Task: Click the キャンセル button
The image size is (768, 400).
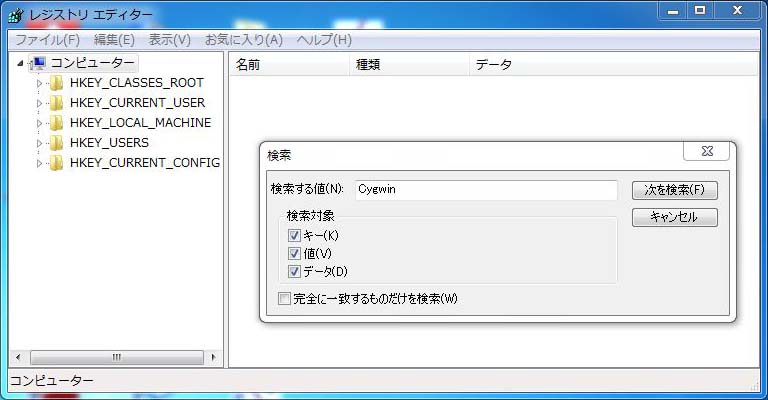Action: click(674, 217)
